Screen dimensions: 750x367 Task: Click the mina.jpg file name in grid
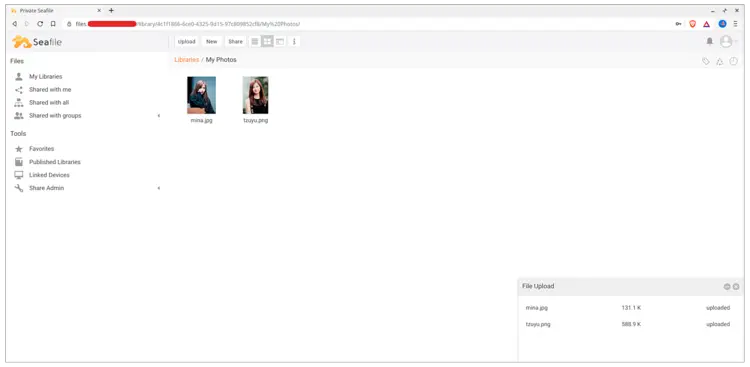[201, 121]
